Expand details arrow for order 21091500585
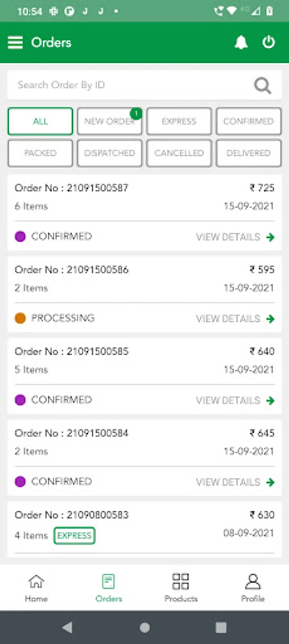This screenshot has width=289, height=644. pos(270,401)
